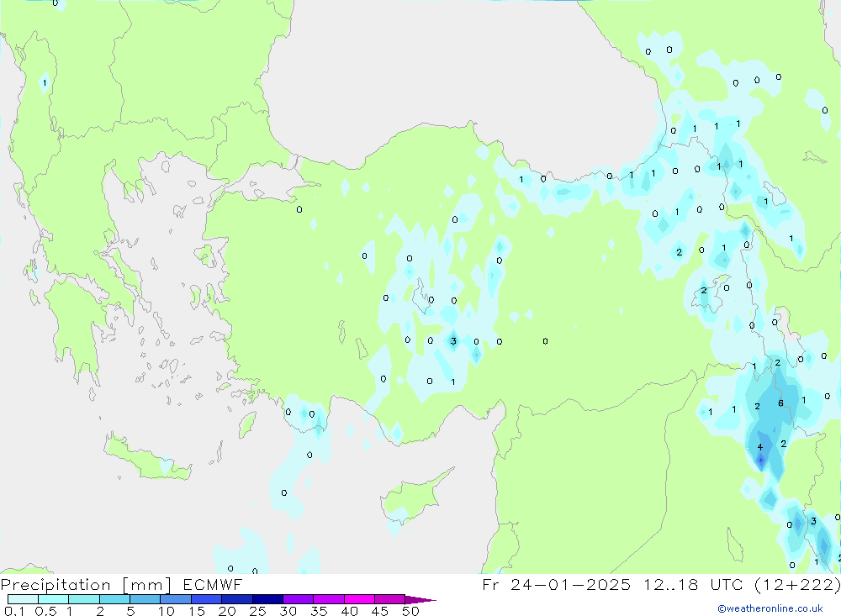Click the value 3 near bottom-right corner
841x616 pixels.
[x=813, y=522]
